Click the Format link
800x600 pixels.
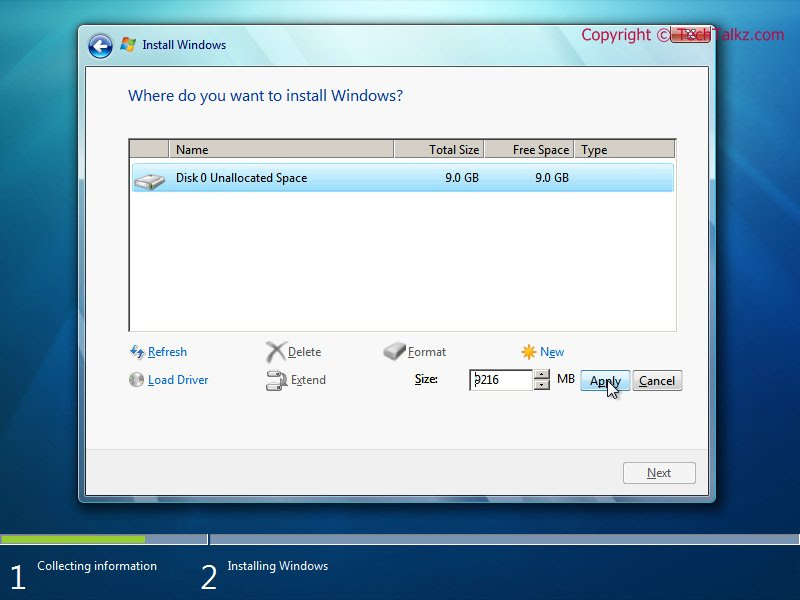pyautogui.click(x=427, y=352)
